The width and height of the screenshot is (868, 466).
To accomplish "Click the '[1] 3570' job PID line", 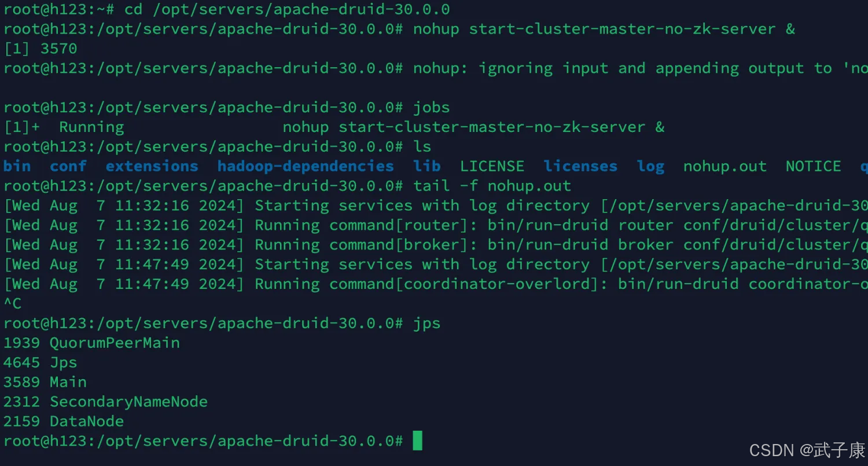I will click(41, 49).
